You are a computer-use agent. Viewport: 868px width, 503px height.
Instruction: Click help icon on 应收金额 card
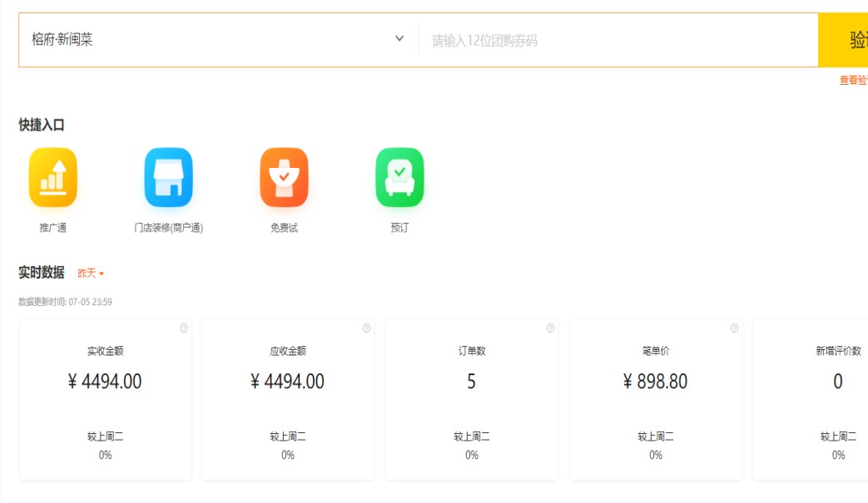tap(366, 328)
